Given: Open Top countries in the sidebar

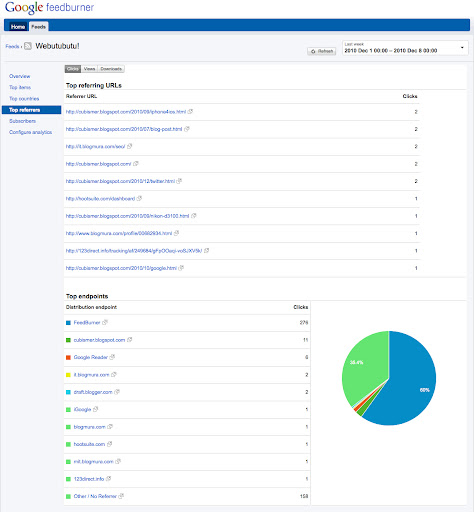Looking at the screenshot, I should 24,99.
